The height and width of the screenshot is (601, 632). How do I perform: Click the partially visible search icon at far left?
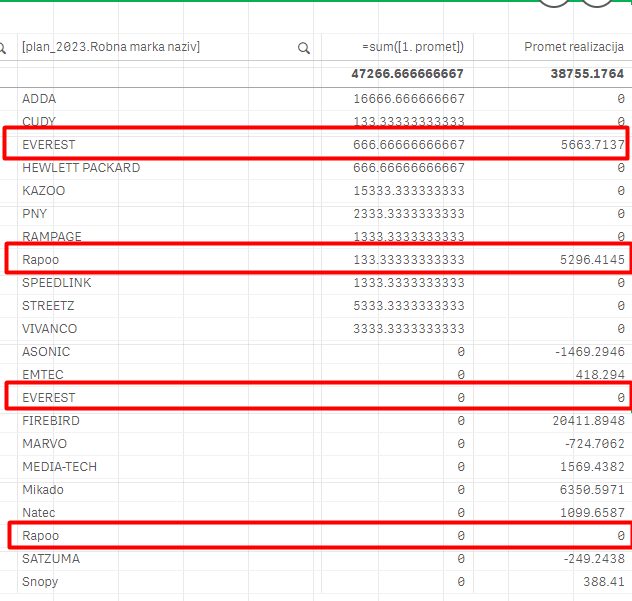pyautogui.click(x=4, y=48)
